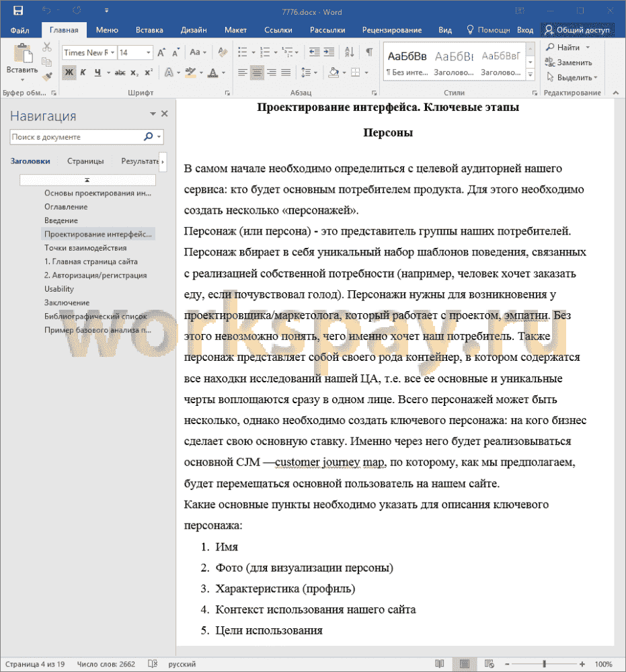Toggle underline formatting (Ч)

97,73
